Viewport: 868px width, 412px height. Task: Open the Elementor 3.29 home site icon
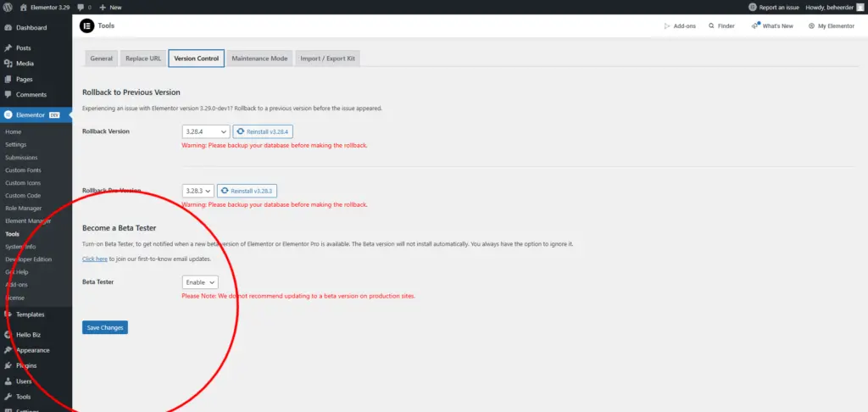23,7
